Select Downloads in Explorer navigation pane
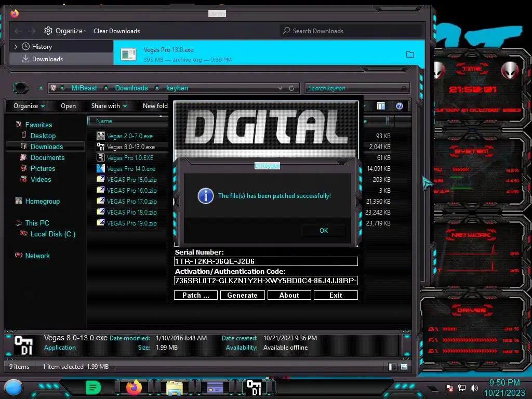The height and width of the screenshot is (399, 532). click(x=46, y=147)
